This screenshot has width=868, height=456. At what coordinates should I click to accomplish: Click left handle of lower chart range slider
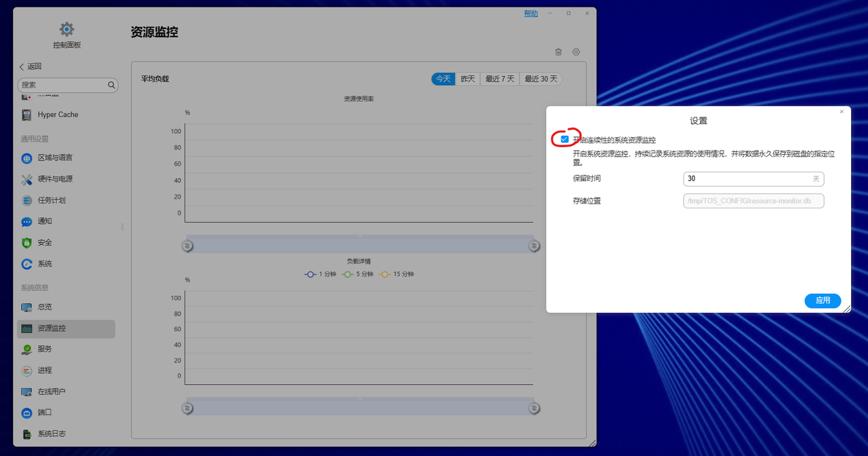187,408
